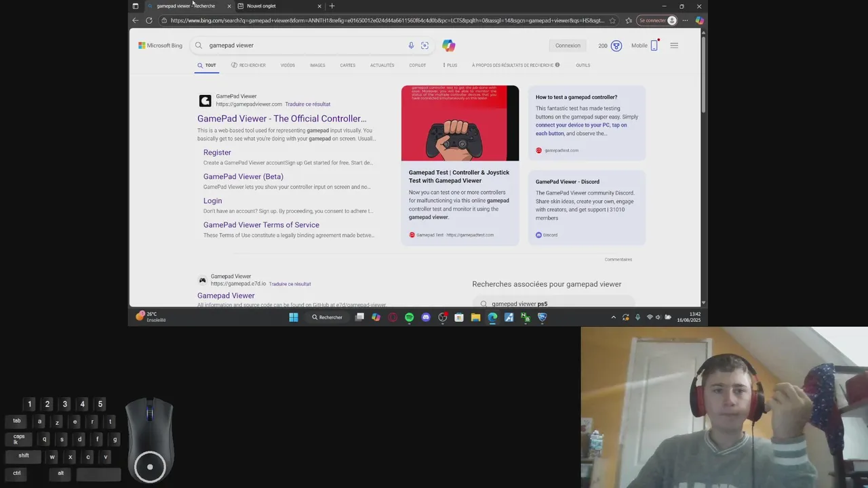
Task: Click the browser back arrow
Action: point(135,20)
